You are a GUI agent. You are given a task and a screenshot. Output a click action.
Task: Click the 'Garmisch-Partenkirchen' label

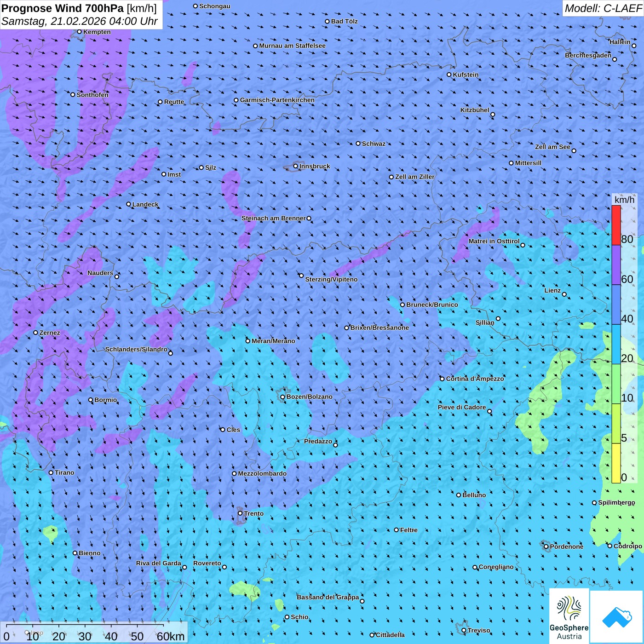[x=277, y=100]
